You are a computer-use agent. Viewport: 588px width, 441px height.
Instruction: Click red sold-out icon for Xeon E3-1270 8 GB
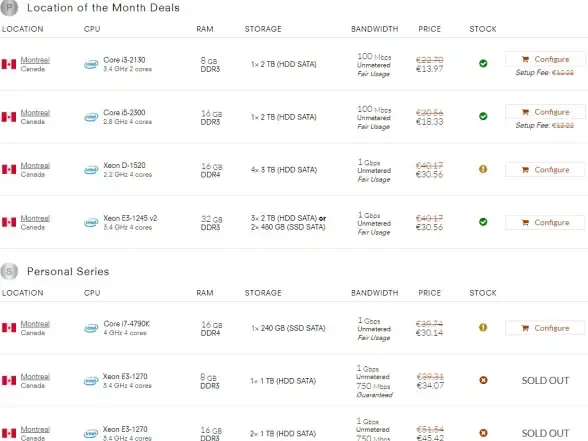(x=483, y=380)
